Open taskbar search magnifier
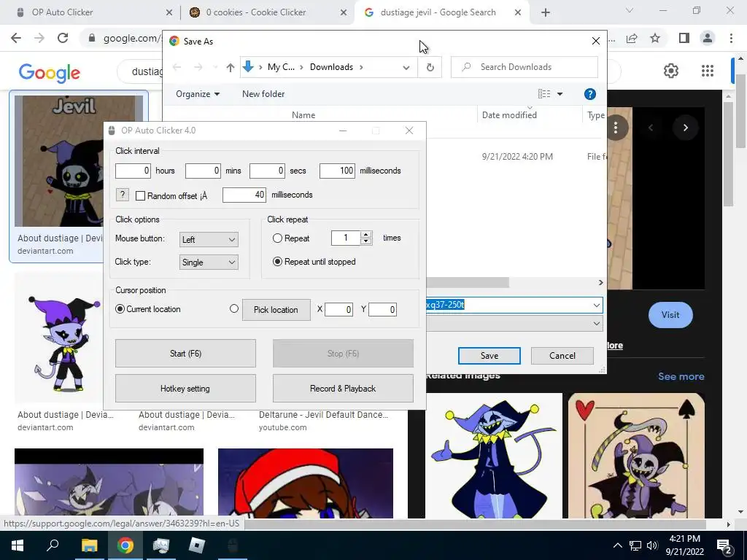This screenshot has width=747, height=560. pyautogui.click(x=53, y=545)
